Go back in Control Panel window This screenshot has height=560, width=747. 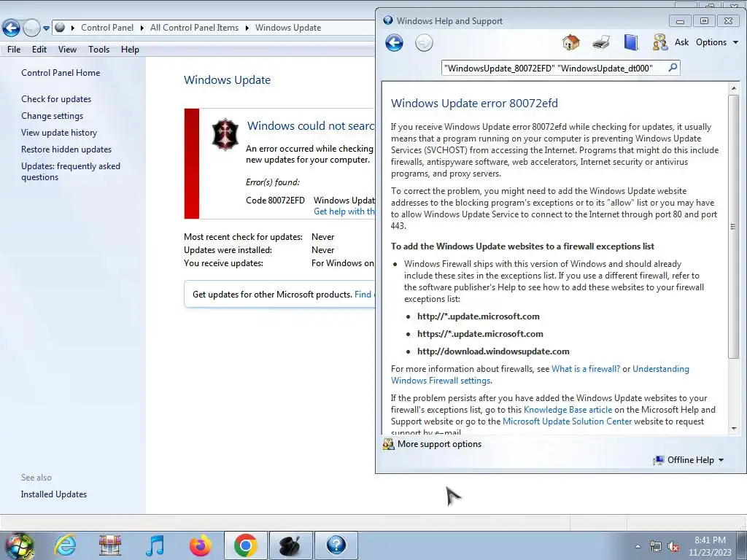pyautogui.click(x=11, y=28)
